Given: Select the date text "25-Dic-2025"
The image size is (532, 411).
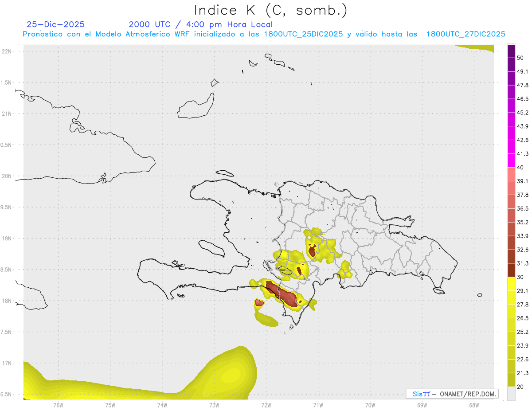Looking at the screenshot, I should 56,24.
